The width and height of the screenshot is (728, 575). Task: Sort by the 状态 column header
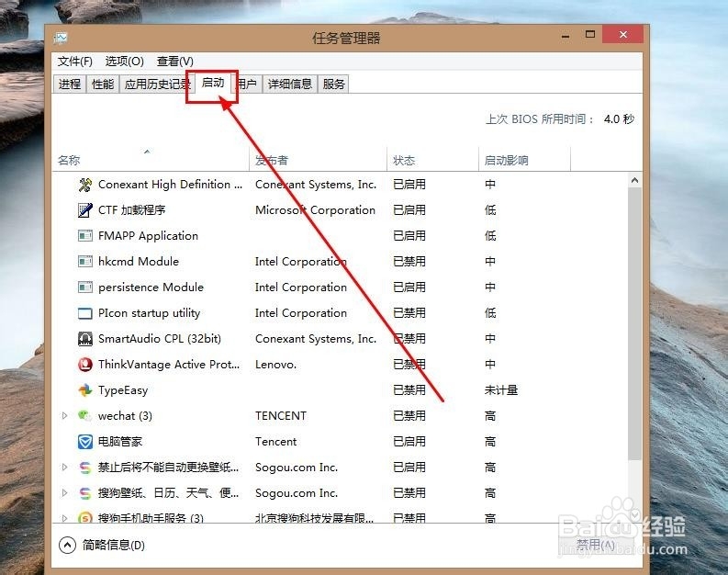[x=432, y=160]
